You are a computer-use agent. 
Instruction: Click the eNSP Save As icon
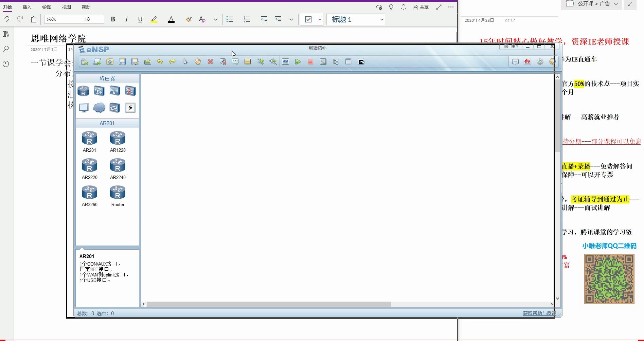pos(135,61)
